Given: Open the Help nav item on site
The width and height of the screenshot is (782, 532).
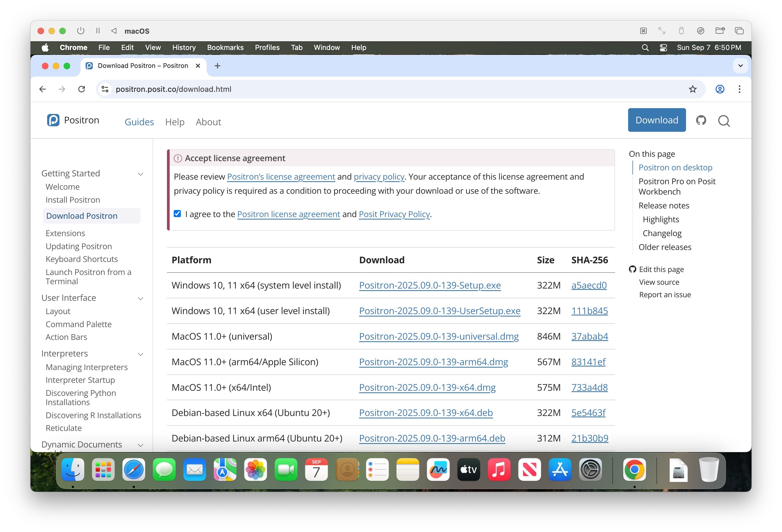Looking at the screenshot, I should tap(175, 122).
